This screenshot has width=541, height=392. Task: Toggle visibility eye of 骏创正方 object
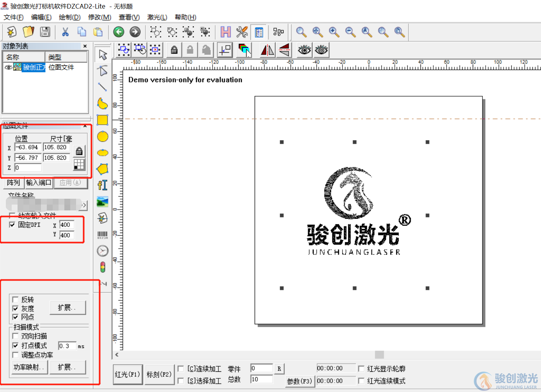click(8, 67)
